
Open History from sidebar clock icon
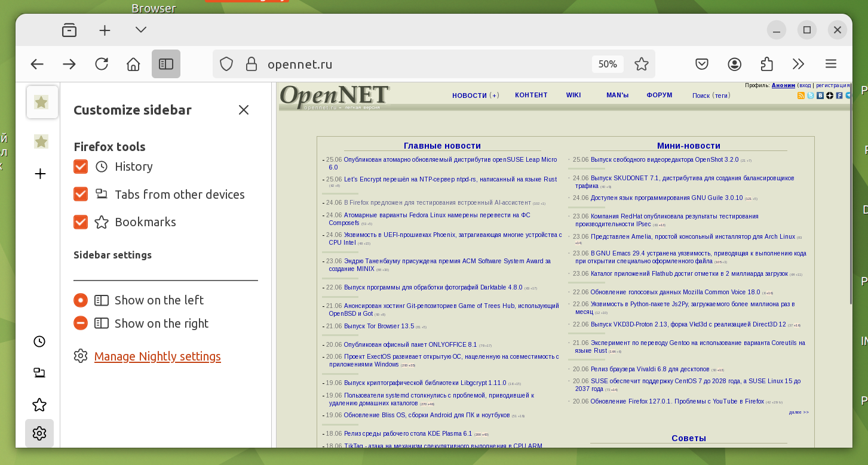point(39,341)
